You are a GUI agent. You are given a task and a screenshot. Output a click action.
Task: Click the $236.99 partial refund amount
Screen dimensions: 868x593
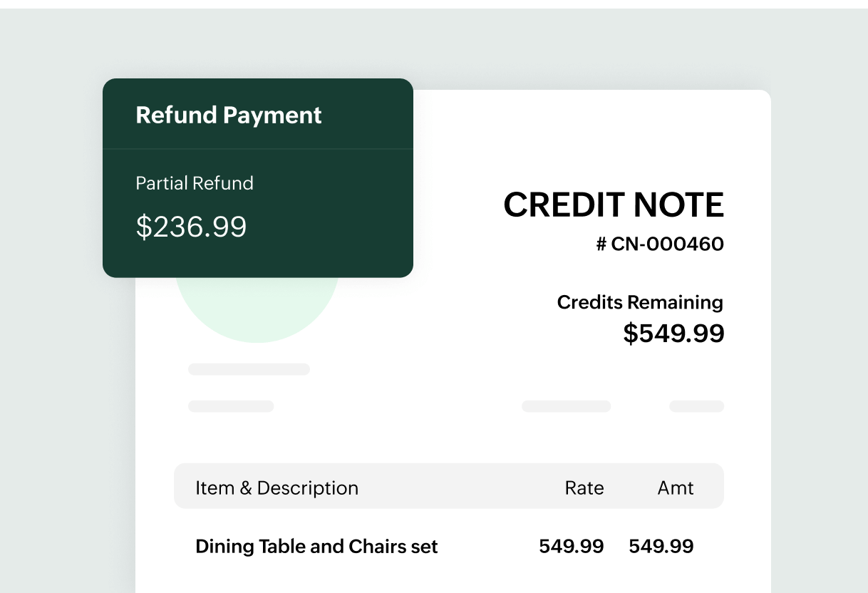click(191, 227)
